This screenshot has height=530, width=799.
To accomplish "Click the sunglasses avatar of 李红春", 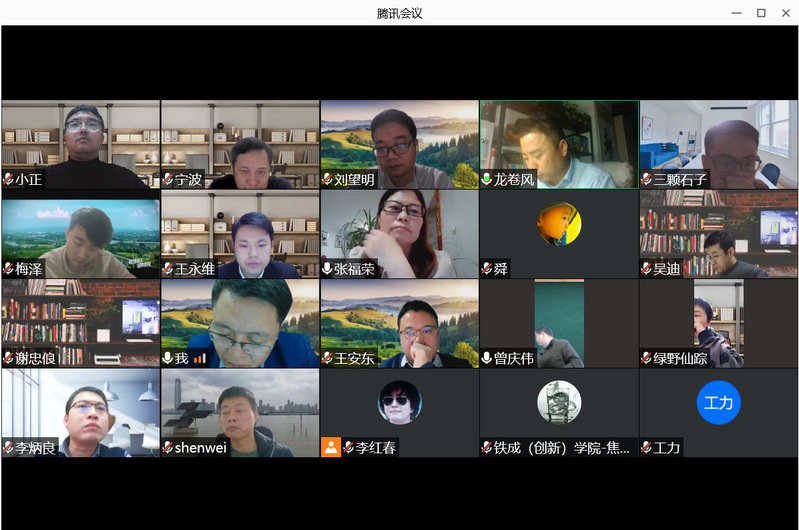I will tap(399, 402).
